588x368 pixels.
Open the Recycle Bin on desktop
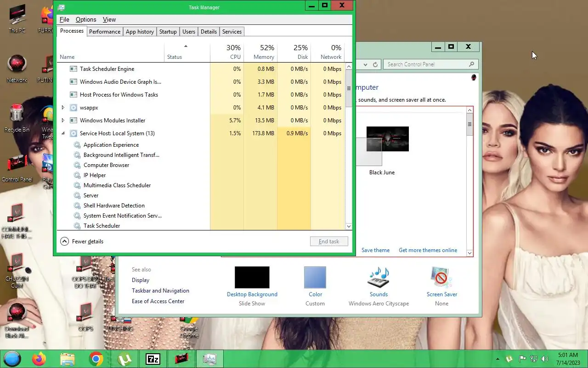point(17,119)
